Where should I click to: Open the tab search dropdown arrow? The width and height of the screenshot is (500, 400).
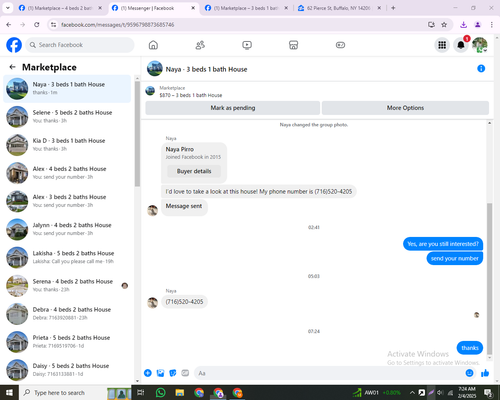click(x=7, y=8)
